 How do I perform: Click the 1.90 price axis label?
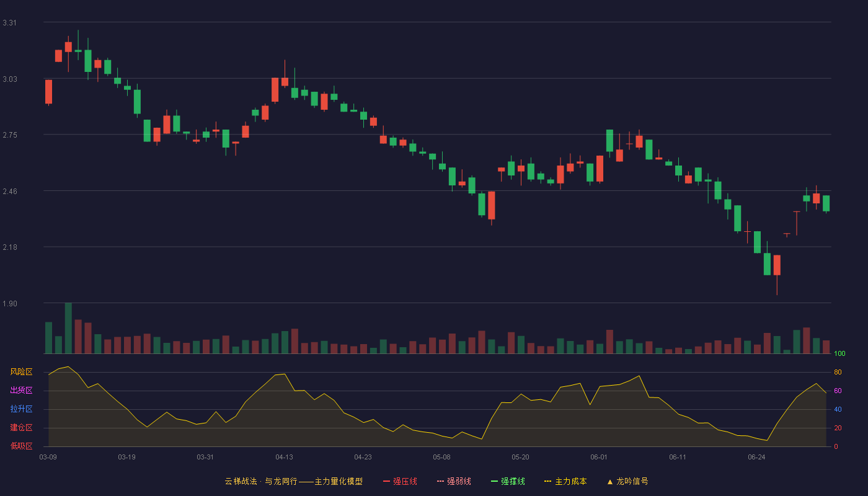click(9, 304)
